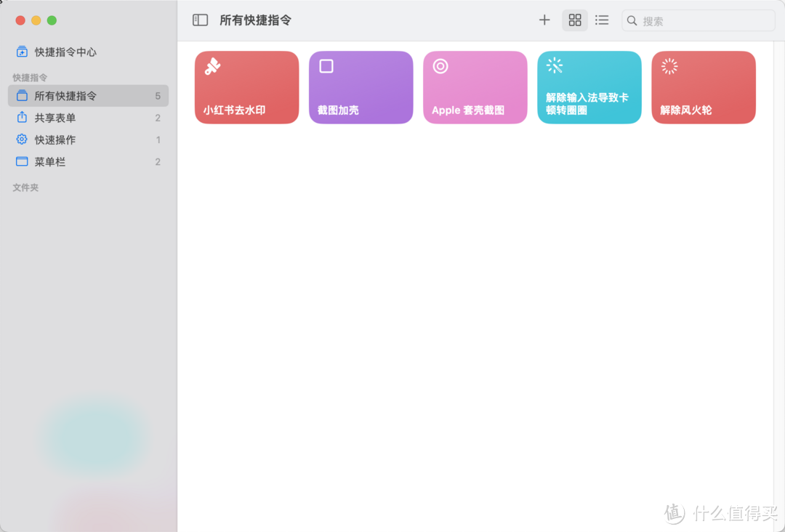
Task: Click the square icon on the 截图加壳 card
Action: click(326, 66)
